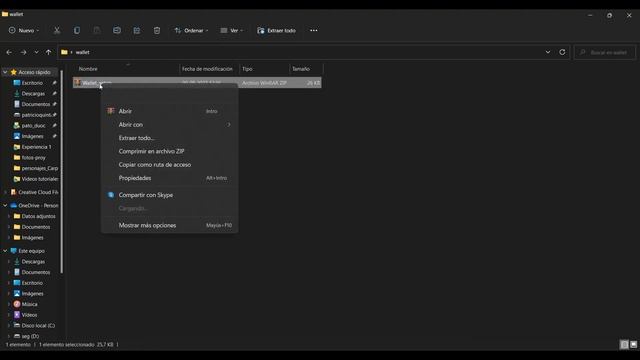Open the Vídeos folder under Este equipo
640x360 pixels.
tap(29, 315)
